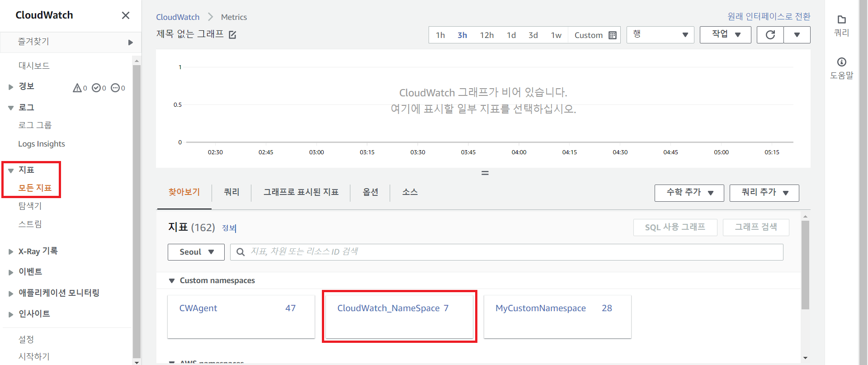Expand the X-Ray 기록 section

(11, 252)
